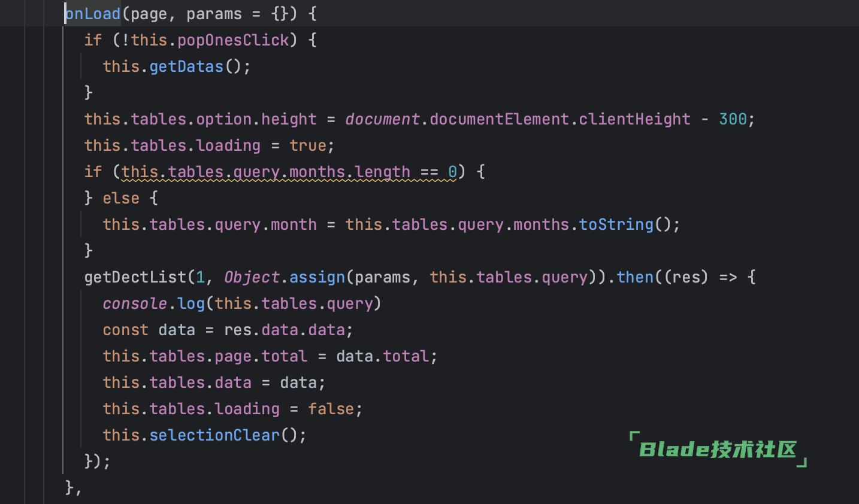Screen dimensions: 859x504
Task: Click this.tables.data assignment line
Action: [214, 382]
